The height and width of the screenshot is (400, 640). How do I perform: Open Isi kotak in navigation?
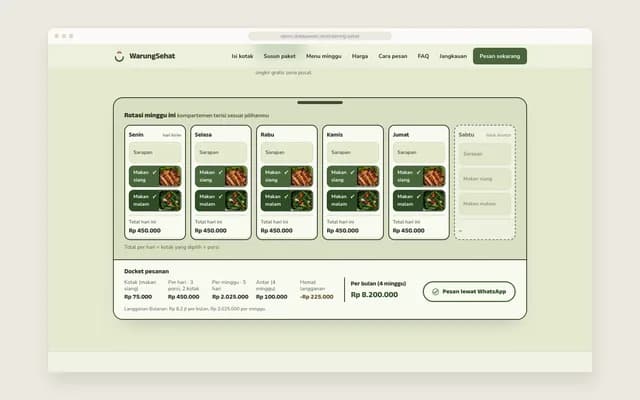[x=242, y=56]
